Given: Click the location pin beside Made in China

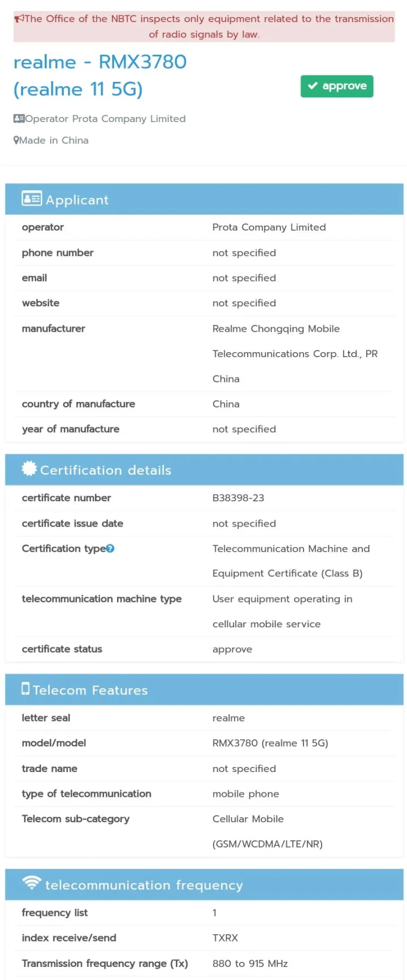Looking at the screenshot, I should (16, 140).
